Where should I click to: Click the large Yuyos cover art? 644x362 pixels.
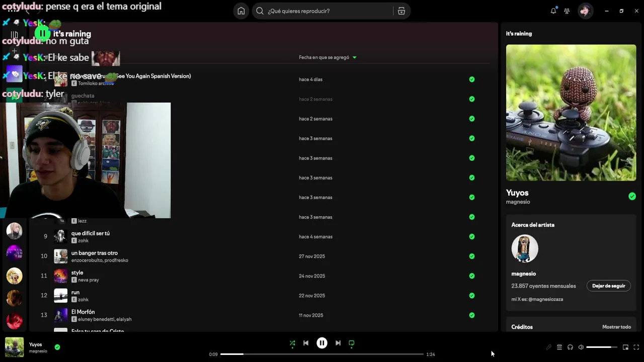[571, 113]
